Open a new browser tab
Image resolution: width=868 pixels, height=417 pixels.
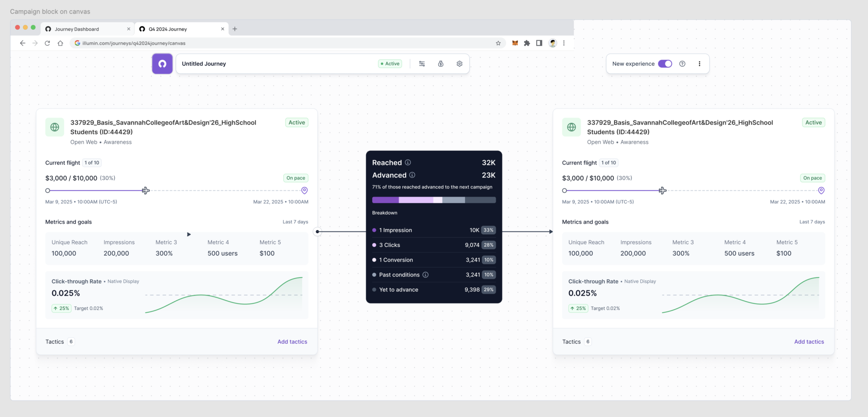(235, 29)
